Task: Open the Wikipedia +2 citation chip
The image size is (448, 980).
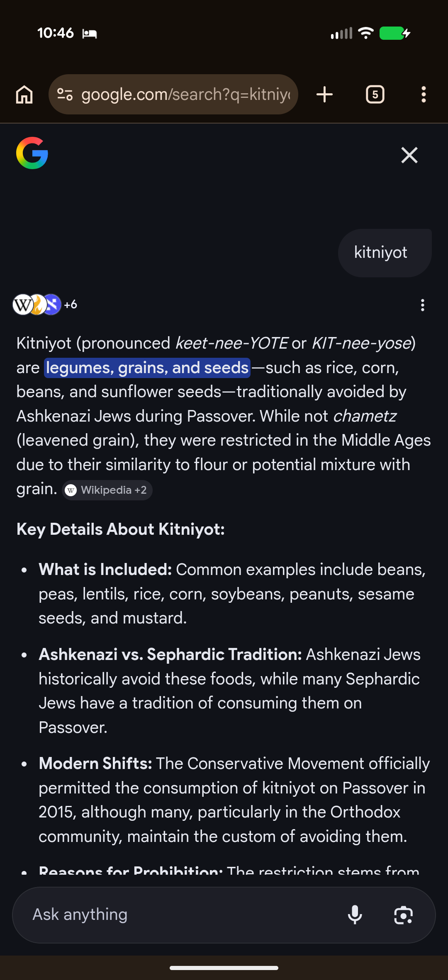Action: pos(107,490)
